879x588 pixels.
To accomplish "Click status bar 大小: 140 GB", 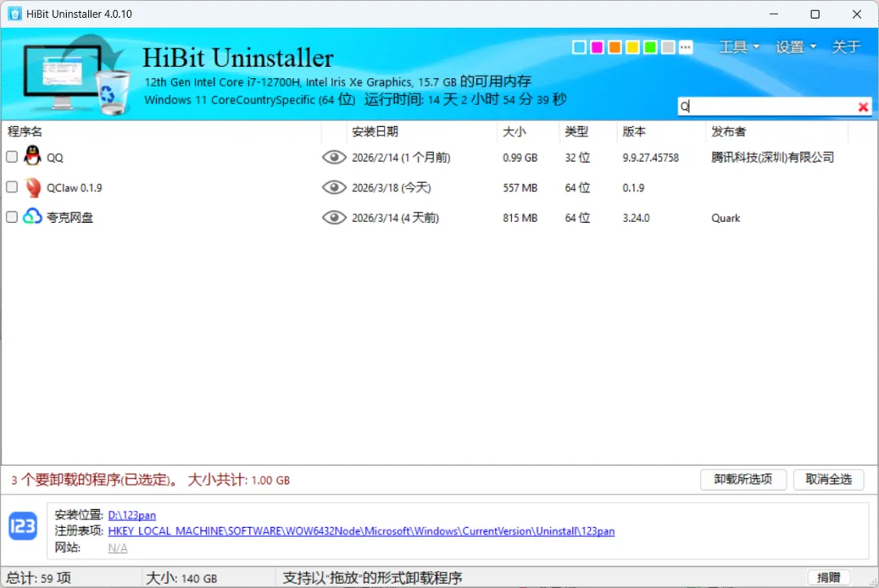I will 181,578.
